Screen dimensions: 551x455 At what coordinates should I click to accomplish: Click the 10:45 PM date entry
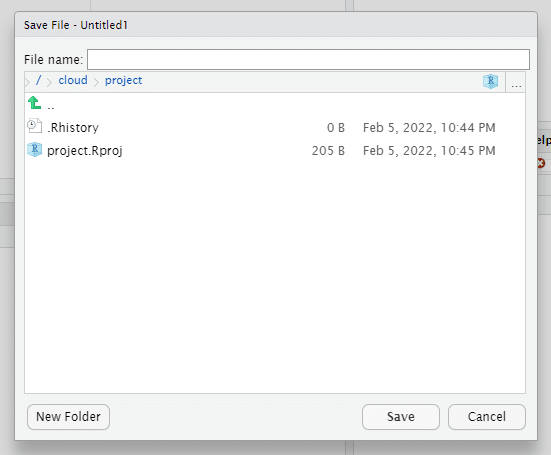click(x=429, y=151)
